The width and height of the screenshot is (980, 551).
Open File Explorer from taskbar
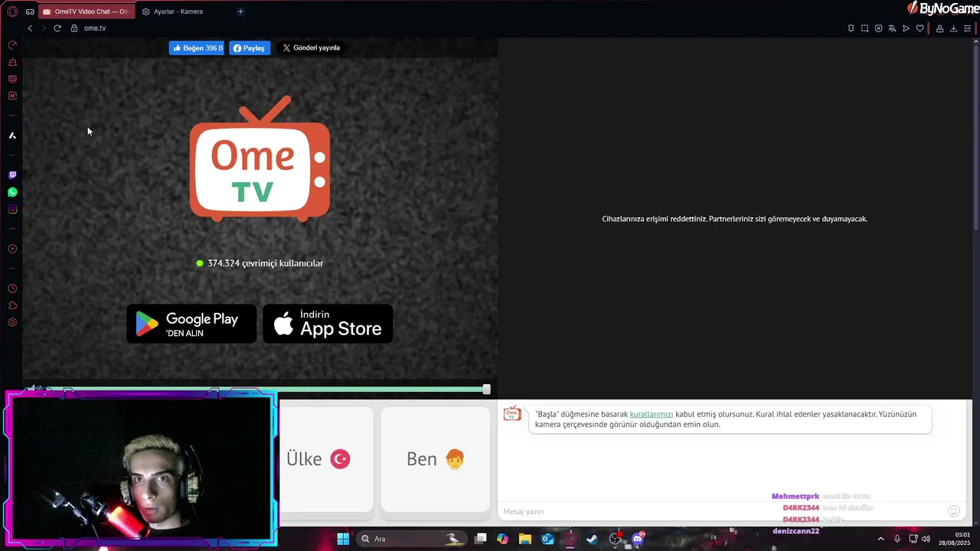[x=525, y=539]
